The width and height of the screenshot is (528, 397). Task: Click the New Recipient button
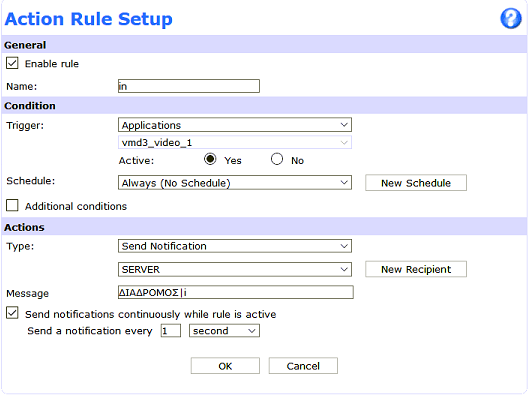416,269
